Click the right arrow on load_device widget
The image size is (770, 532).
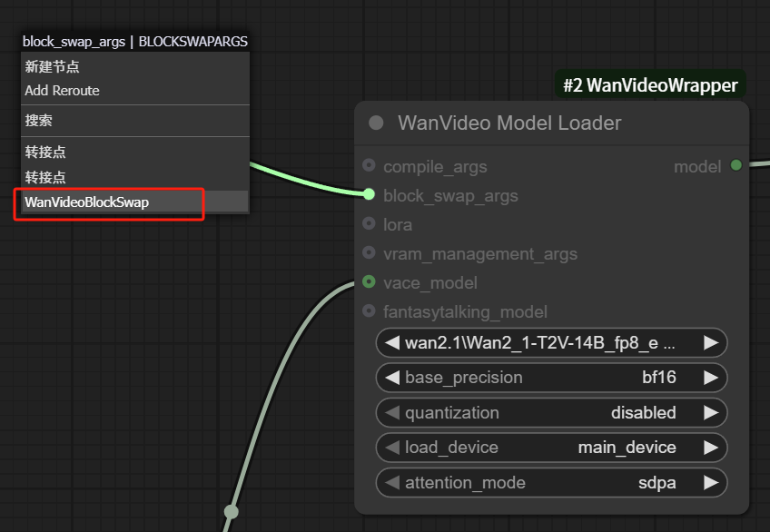point(712,448)
